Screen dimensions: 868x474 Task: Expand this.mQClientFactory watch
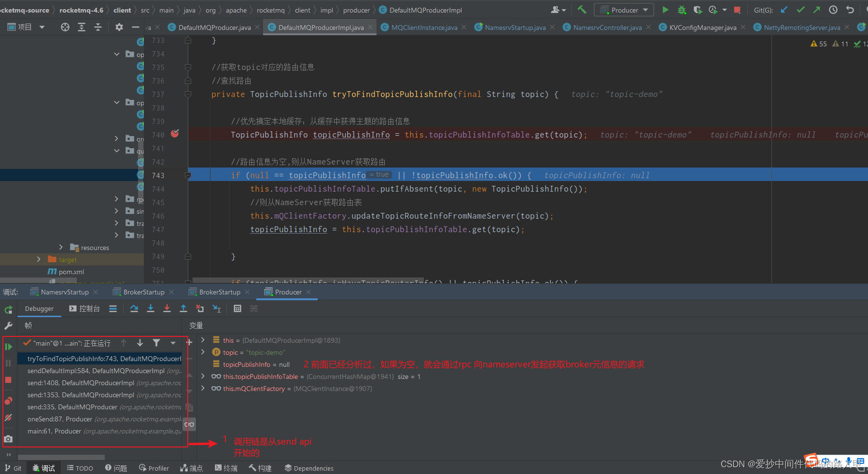click(203, 388)
